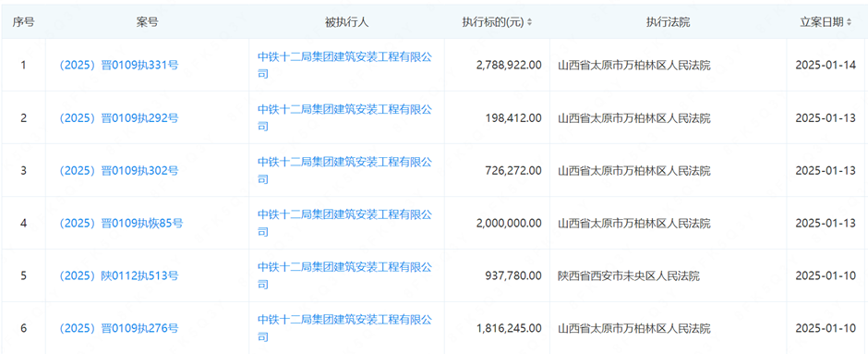Screen dimensions: 868x354
Task: Select date 2025-01-13 in row 3
Action: tap(826, 171)
